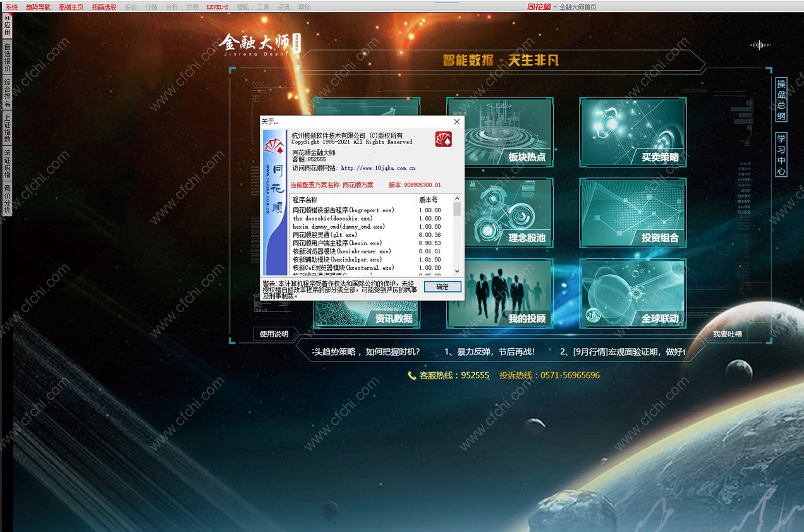Viewport: 804px width, 532px height.
Task: Click the 学习中心 side button
Action: coord(781,155)
